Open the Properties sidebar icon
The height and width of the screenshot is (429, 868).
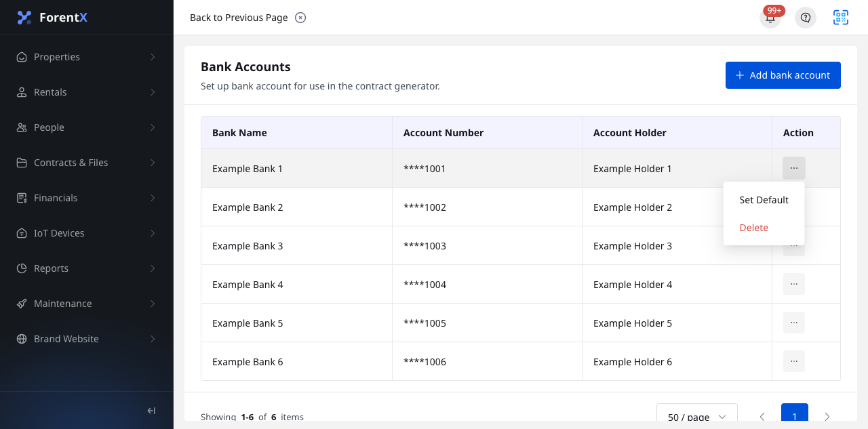[x=22, y=57]
